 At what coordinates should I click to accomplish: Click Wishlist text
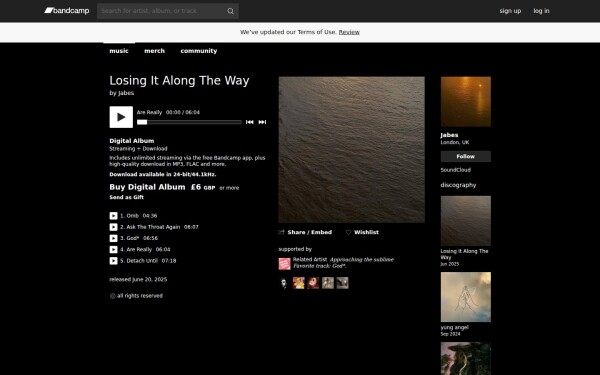(366, 232)
